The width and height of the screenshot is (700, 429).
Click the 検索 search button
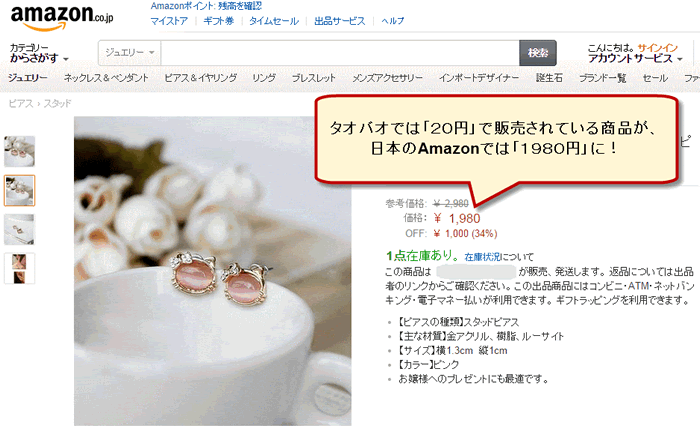coord(538,53)
